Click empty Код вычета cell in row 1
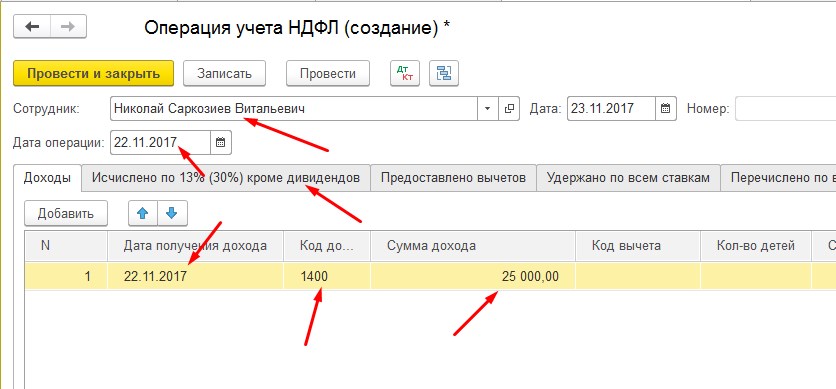This screenshot has width=836, height=389. pos(638,276)
